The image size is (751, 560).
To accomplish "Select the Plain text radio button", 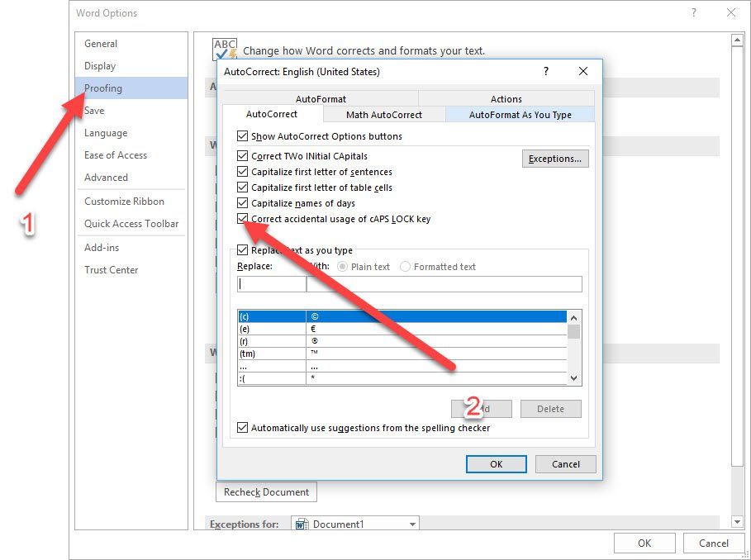I will (342, 267).
